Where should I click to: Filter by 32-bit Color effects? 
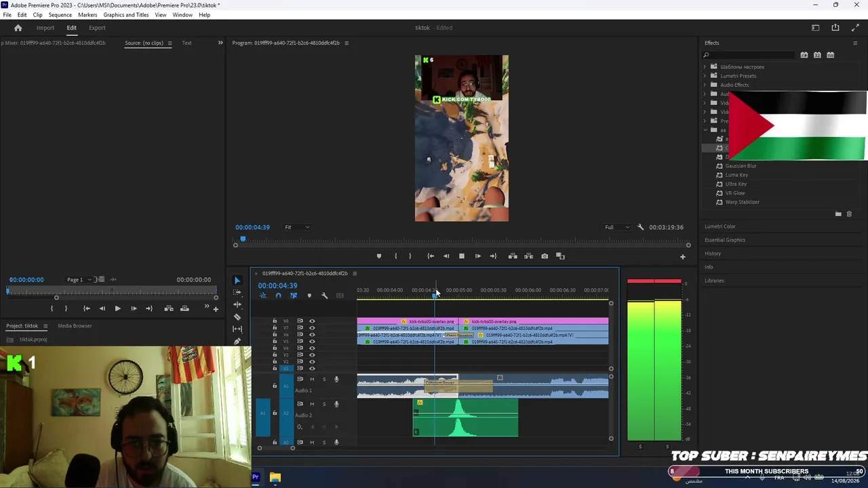pos(817,55)
